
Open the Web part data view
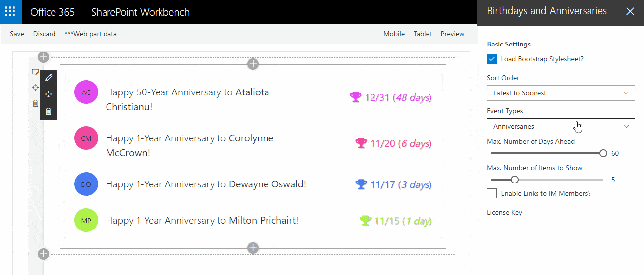(91, 34)
